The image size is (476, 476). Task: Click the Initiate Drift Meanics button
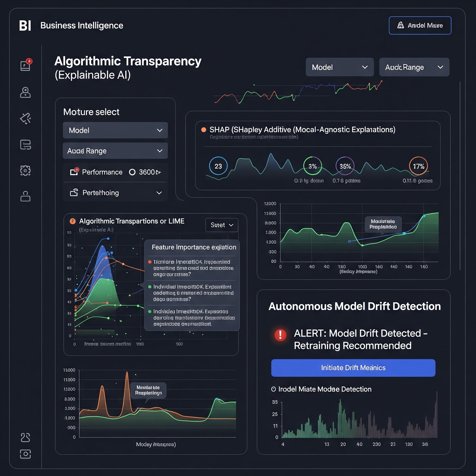click(x=353, y=368)
